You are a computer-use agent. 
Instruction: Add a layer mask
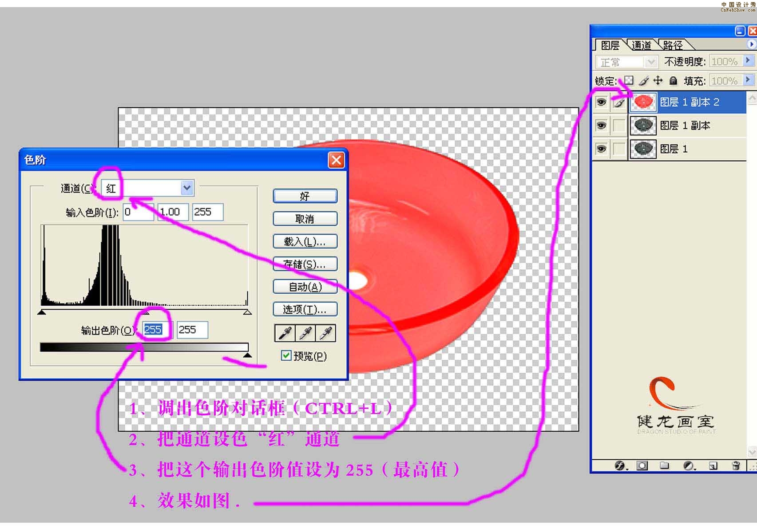click(x=642, y=465)
